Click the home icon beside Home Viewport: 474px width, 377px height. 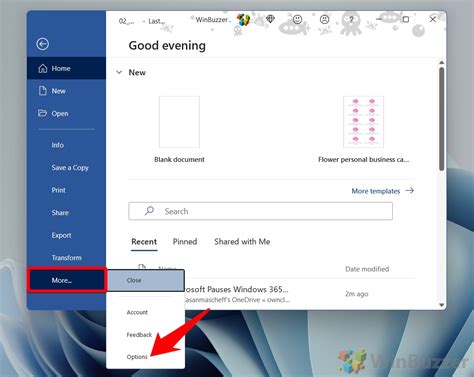click(x=43, y=68)
